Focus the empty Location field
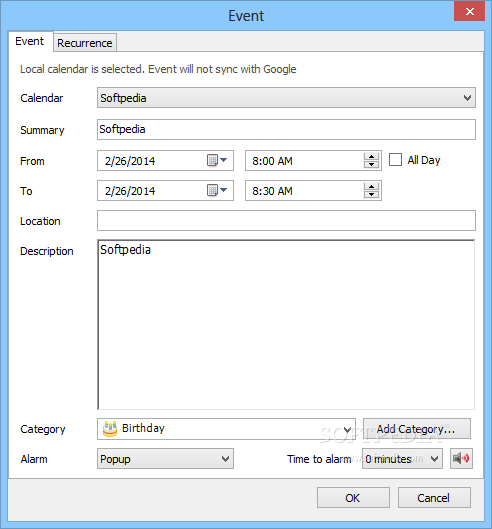 pyautogui.click(x=286, y=221)
